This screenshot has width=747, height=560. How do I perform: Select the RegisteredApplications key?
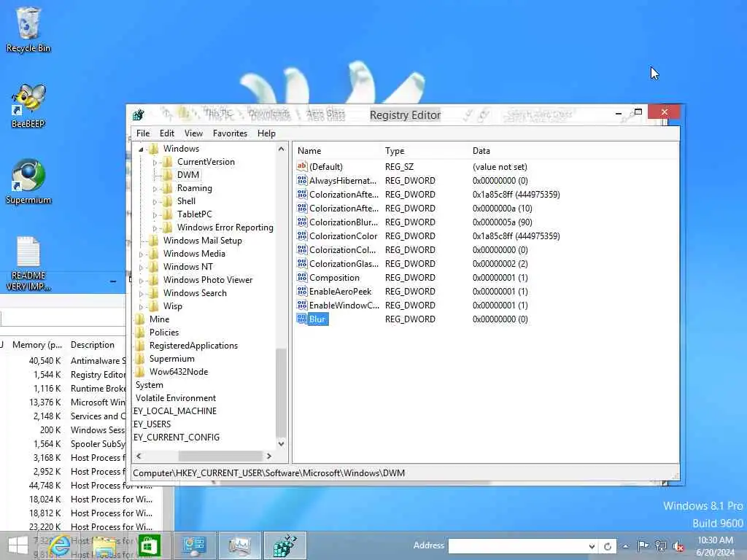tap(193, 346)
